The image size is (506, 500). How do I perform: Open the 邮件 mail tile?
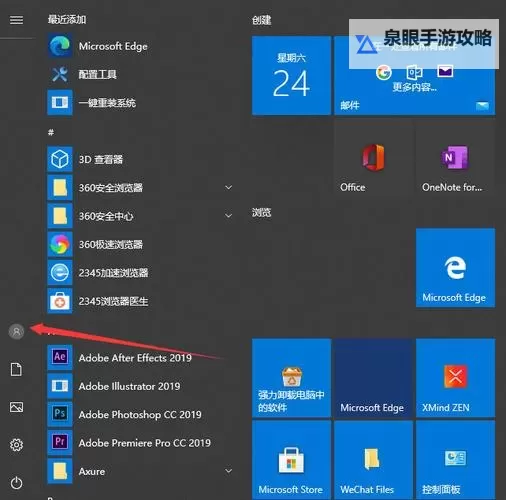pyautogui.click(x=415, y=76)
